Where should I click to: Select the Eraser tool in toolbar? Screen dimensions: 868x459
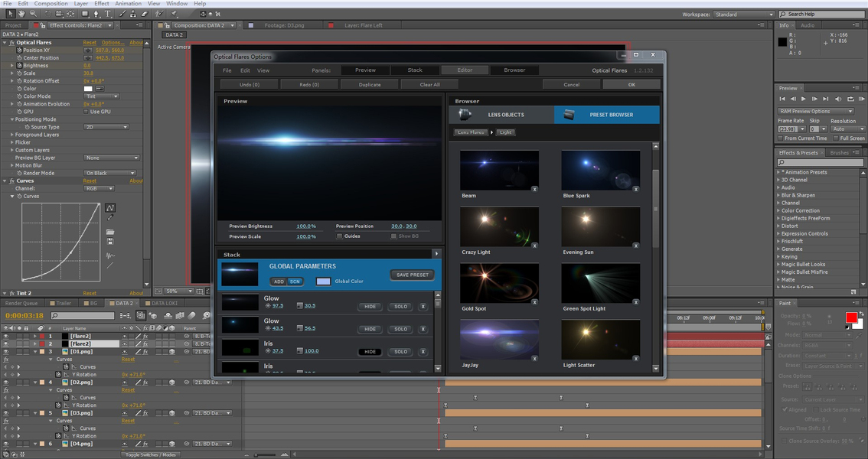tap(144, 14)
